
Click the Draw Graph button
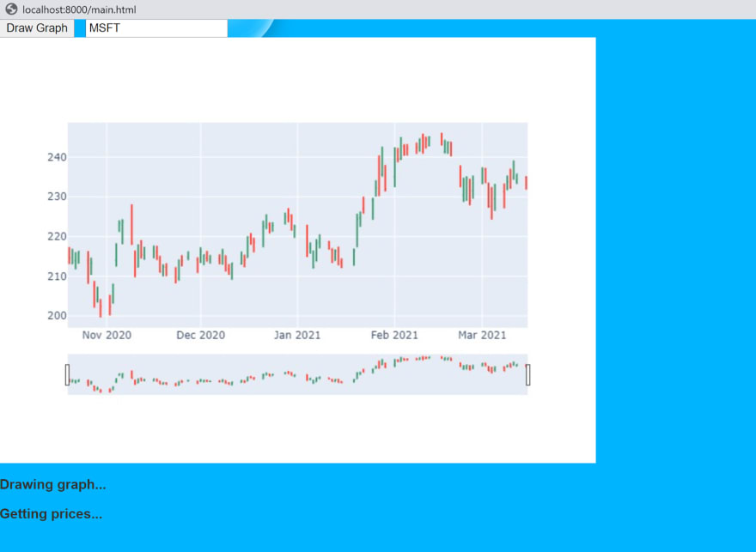tap(37, 28)
